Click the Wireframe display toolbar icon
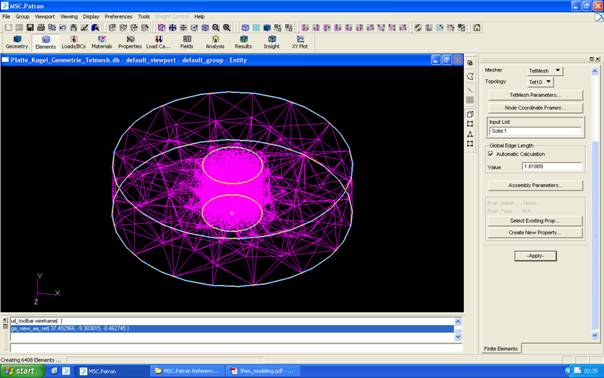The height and width of the screenshot is (378, 604). 245,28
